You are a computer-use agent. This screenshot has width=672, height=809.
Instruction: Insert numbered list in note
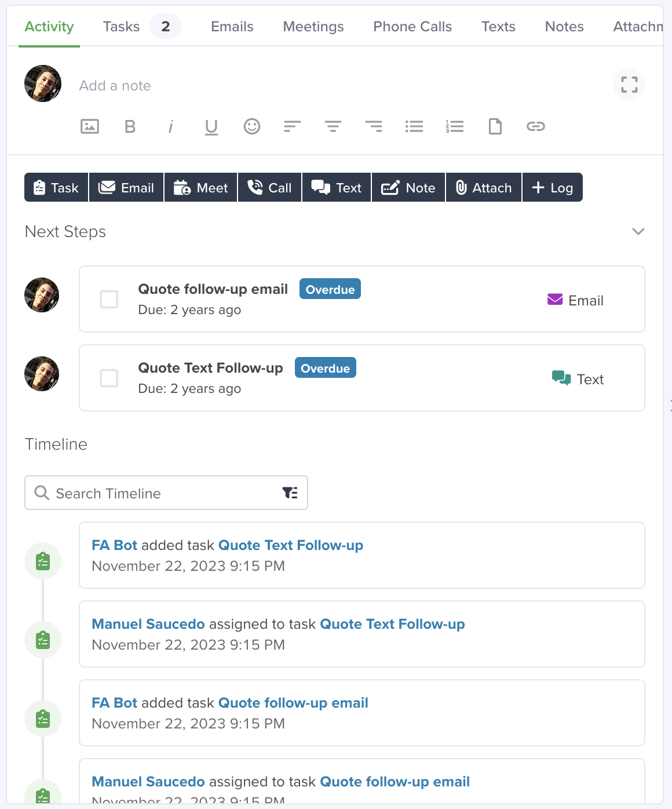tap(455, 126)
